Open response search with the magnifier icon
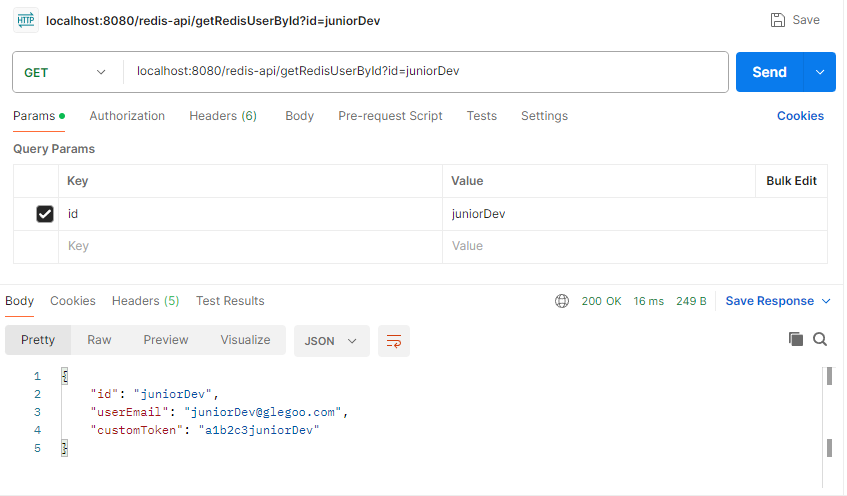This screenshot has width=847, height=496. click(x=820, y=339)
